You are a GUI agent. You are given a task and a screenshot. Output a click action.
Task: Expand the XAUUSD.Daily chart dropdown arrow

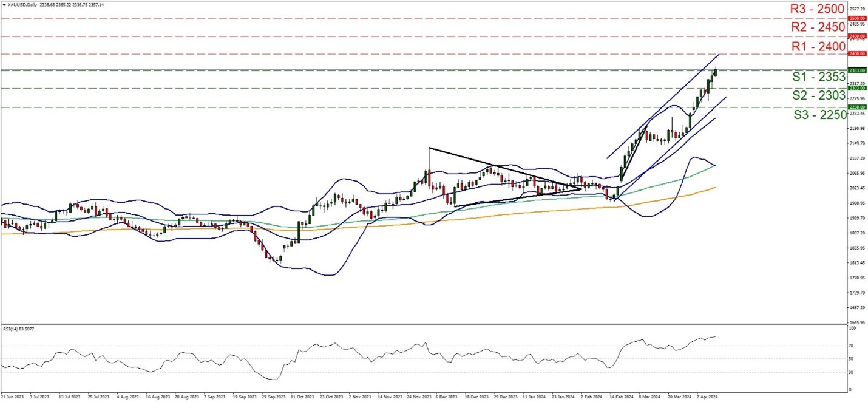(3, 4)
